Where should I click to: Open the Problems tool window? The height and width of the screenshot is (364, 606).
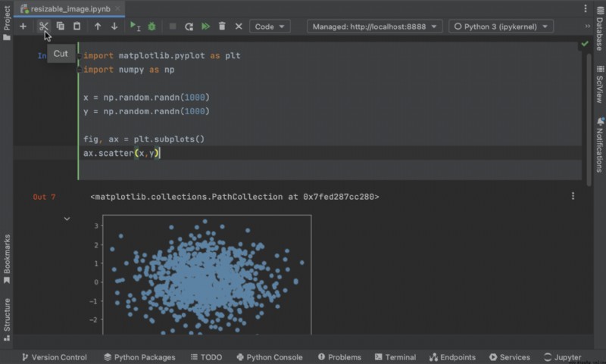339,357
